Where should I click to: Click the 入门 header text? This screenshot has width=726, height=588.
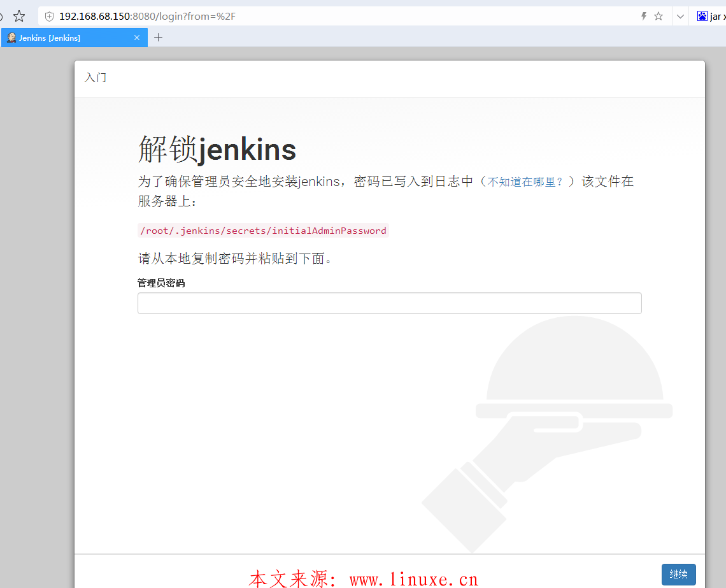tap(96, 77)
